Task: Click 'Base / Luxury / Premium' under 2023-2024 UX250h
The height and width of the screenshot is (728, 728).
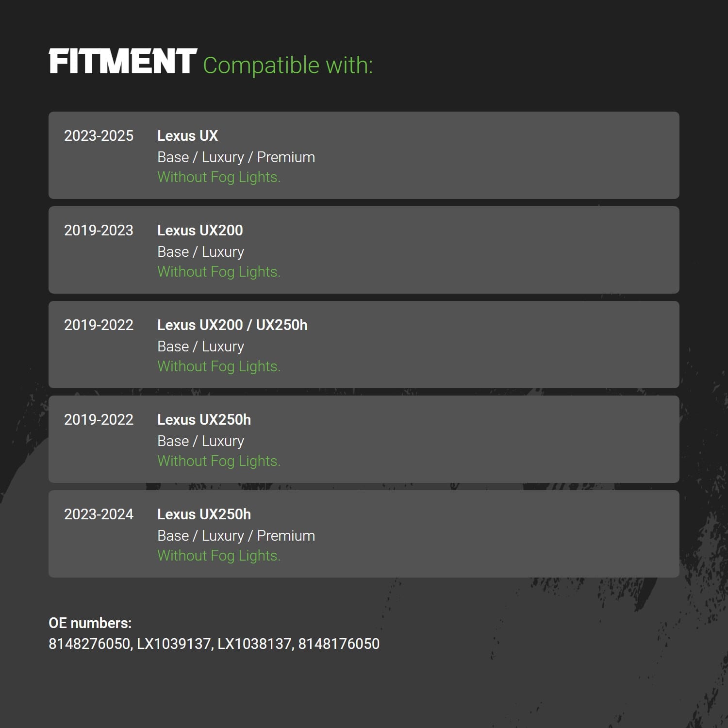Action: click(x=236, y=536)
